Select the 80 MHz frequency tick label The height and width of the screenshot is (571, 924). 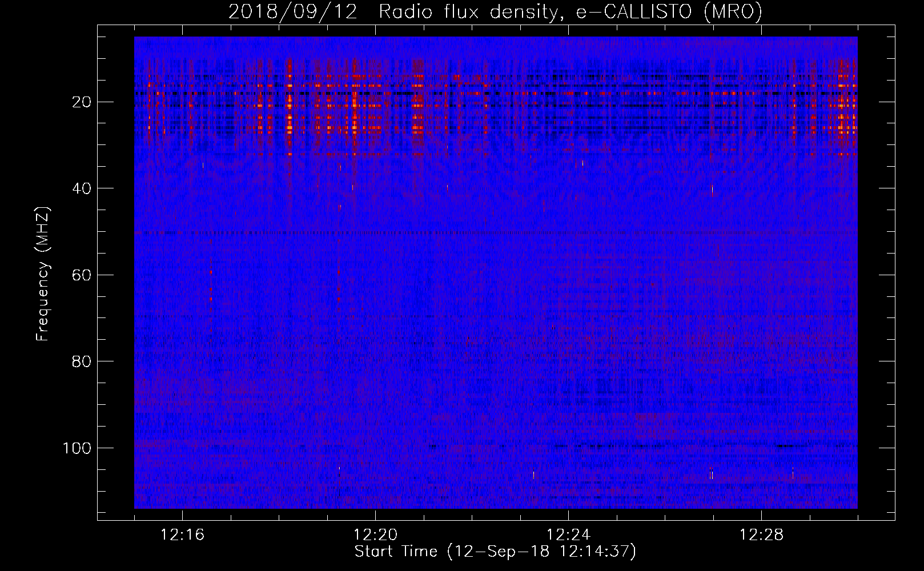(82, 361)
